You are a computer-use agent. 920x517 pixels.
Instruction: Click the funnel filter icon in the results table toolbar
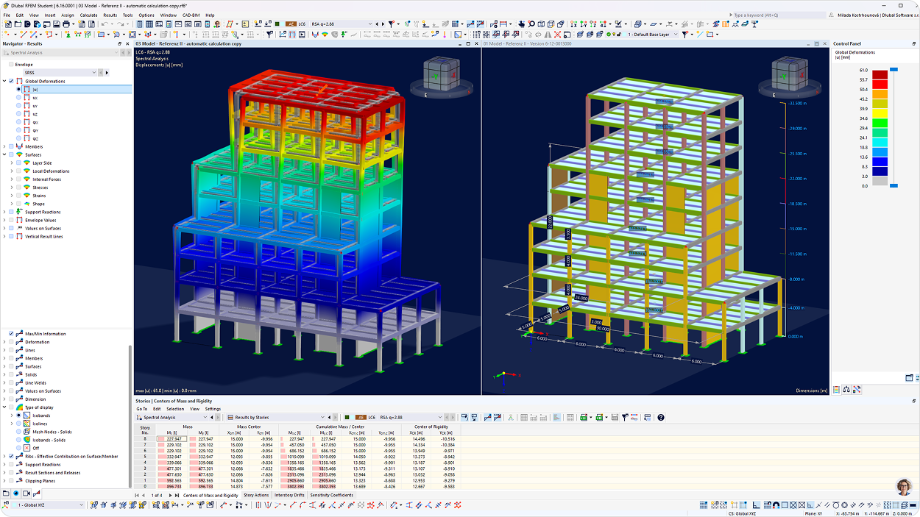pos(625,417)
